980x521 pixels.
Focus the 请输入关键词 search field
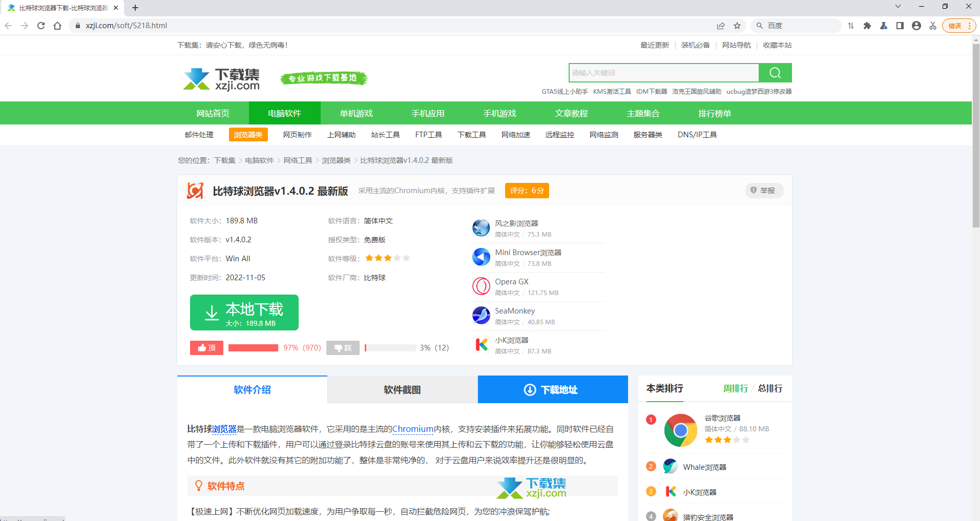tap(664, 73)
